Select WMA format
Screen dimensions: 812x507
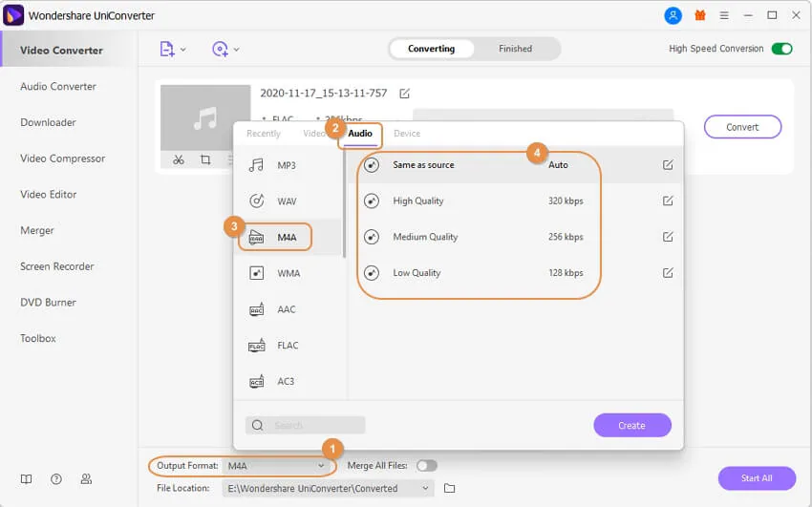coord(288,273)
